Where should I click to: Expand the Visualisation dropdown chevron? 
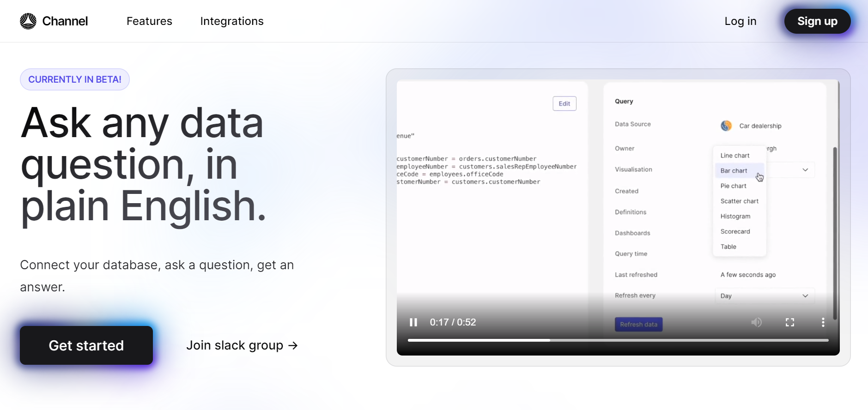click(805, 170)
